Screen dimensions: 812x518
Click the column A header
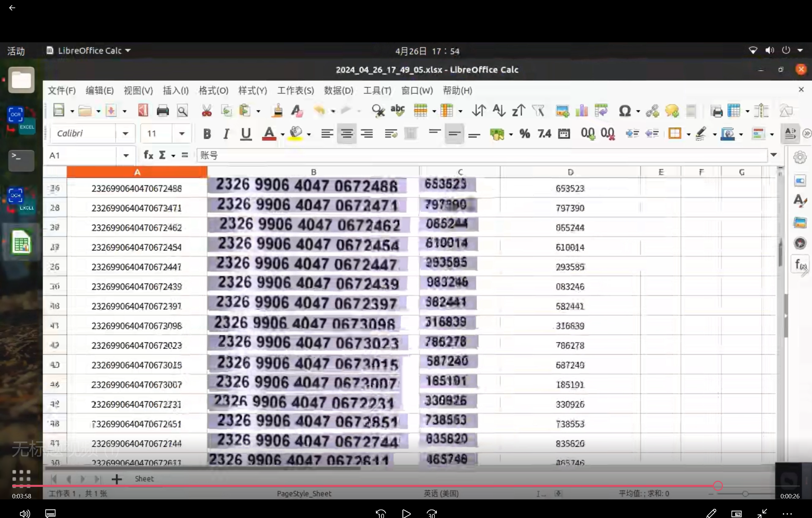point(137,172)
